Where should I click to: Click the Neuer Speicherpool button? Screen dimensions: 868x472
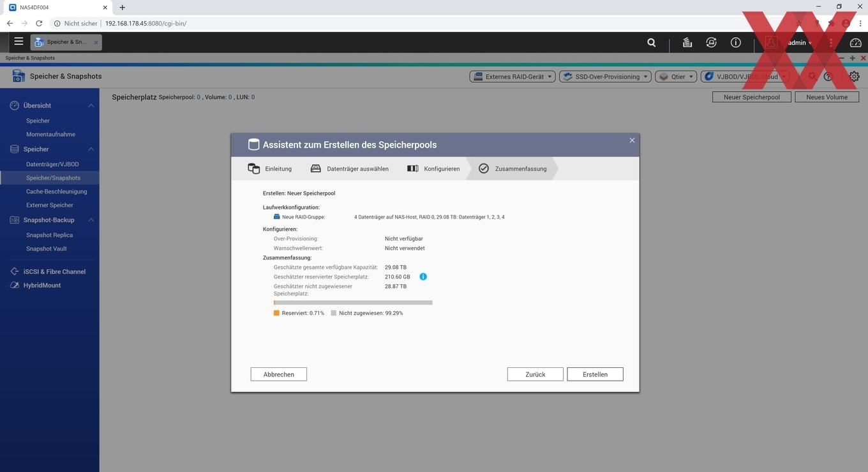pyautogui.click(x=752, y=97)
